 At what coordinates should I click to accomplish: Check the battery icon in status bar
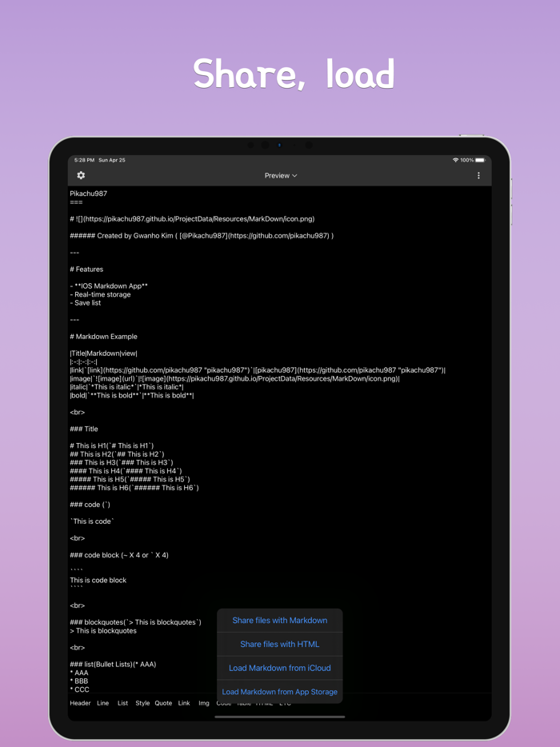[x=480, y=160]
